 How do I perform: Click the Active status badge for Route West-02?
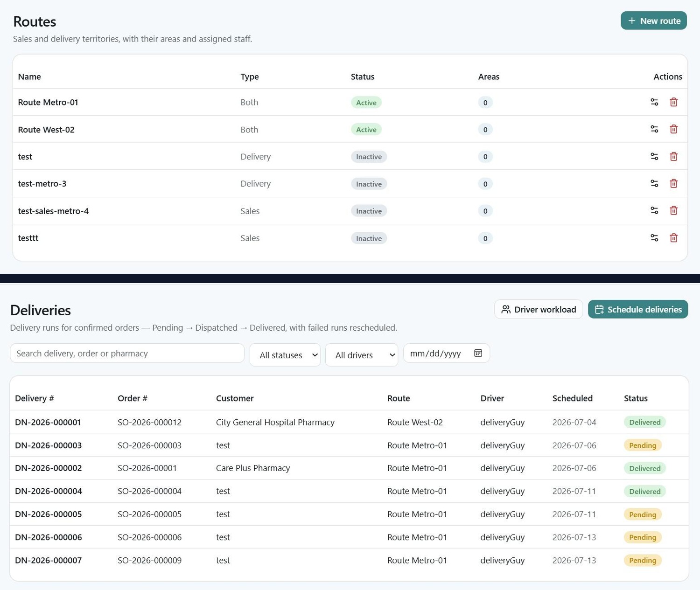pyautogui.click(x=366, y=130)
